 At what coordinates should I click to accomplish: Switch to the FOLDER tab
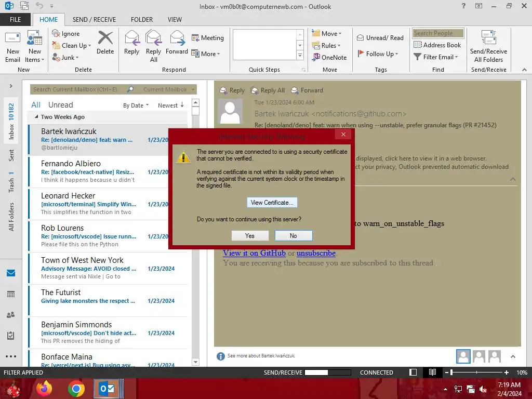pyautogui.click(x=142, y=19)
